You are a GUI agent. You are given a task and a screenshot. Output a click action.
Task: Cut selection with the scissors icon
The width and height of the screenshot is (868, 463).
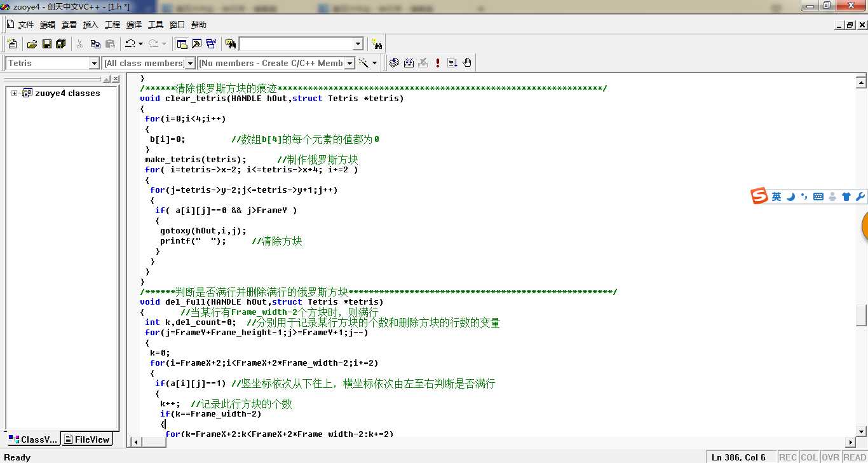[80, 44]
